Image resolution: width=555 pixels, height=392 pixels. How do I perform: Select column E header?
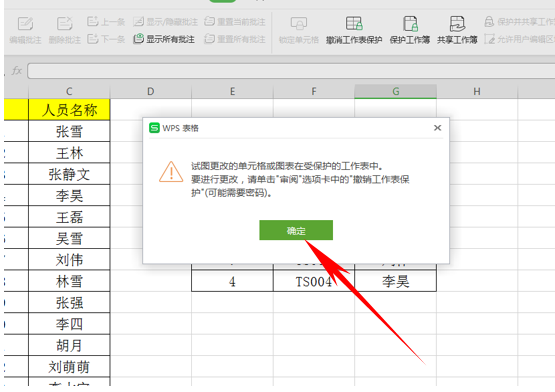pyautogui.click(x=233, y=91)
